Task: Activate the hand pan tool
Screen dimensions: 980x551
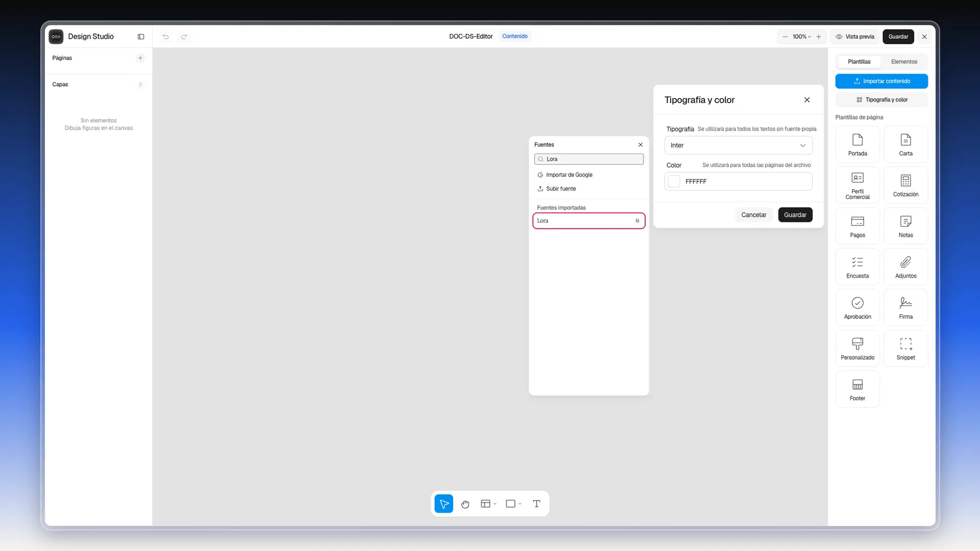Action: pos(465,504)
